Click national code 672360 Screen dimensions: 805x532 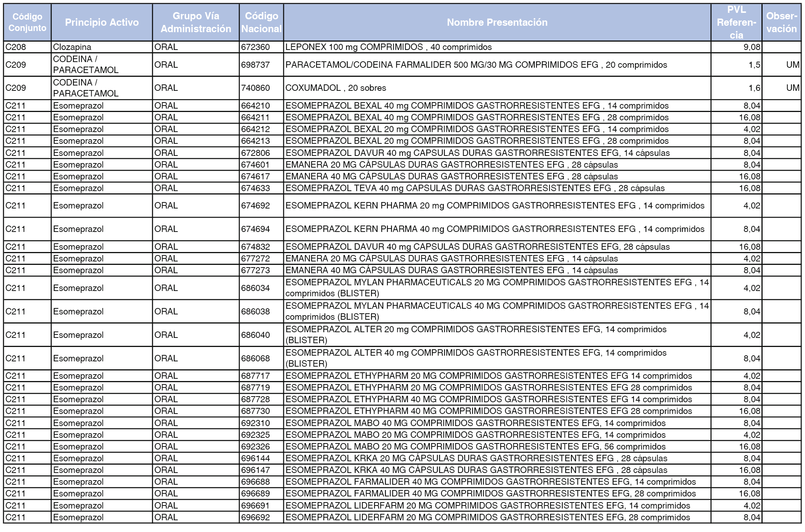pyautogui.click(x=261, y=47)
